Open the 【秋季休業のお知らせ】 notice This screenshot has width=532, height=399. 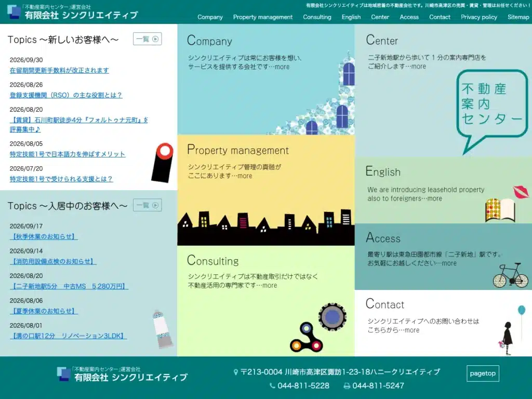pos(44,236)
